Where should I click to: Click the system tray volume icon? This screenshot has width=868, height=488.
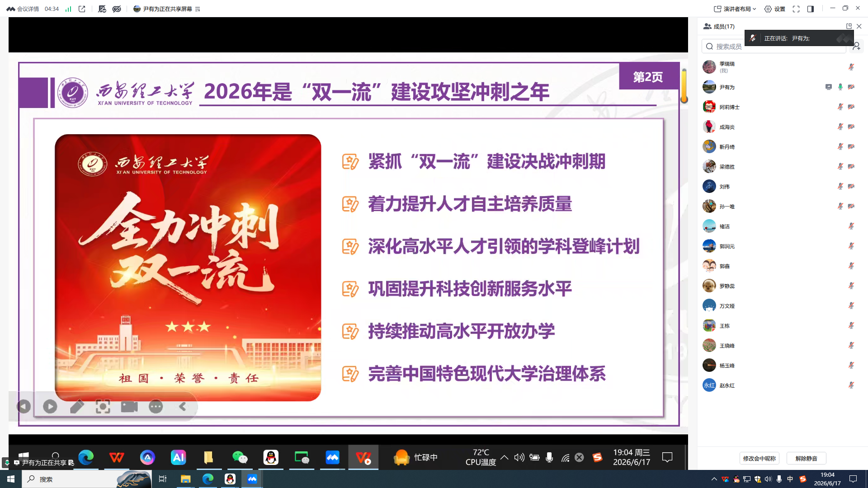pyautogui.click(x=768, y=479)
